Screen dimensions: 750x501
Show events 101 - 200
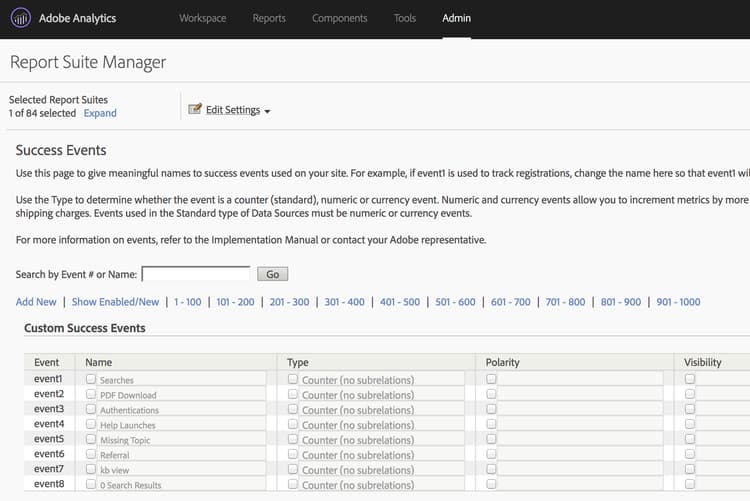[235, 302]
